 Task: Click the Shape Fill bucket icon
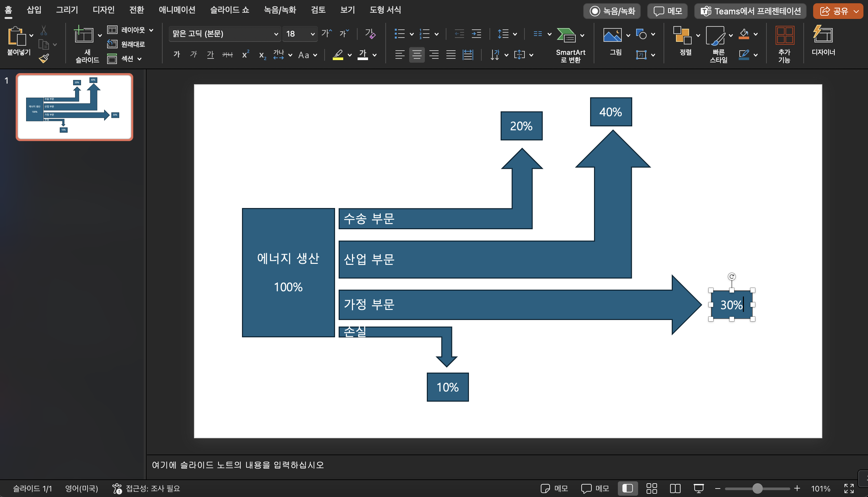(x=744, y=34)
